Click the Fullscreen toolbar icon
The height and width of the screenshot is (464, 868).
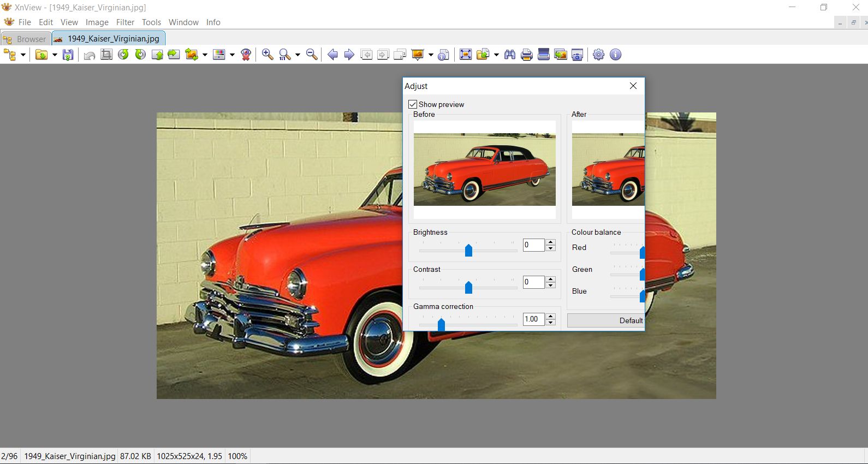pos(465,55)
